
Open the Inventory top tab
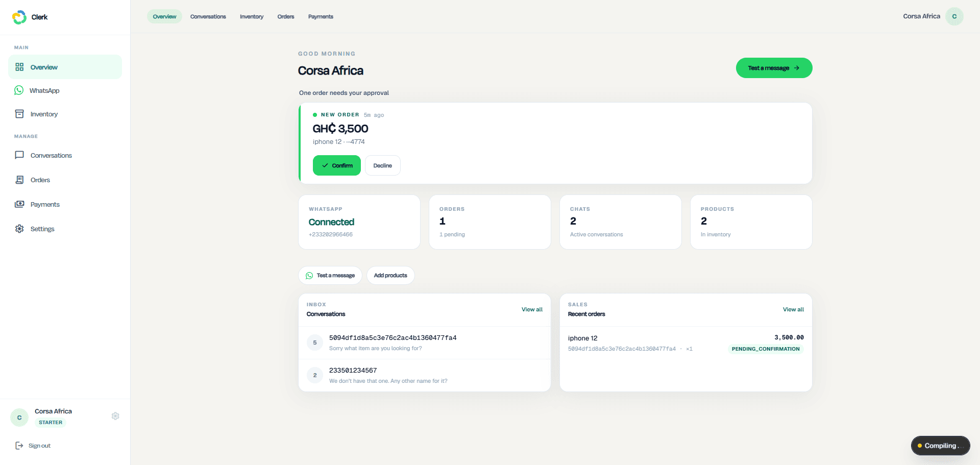pyautogui.click(x=252, y=16)
